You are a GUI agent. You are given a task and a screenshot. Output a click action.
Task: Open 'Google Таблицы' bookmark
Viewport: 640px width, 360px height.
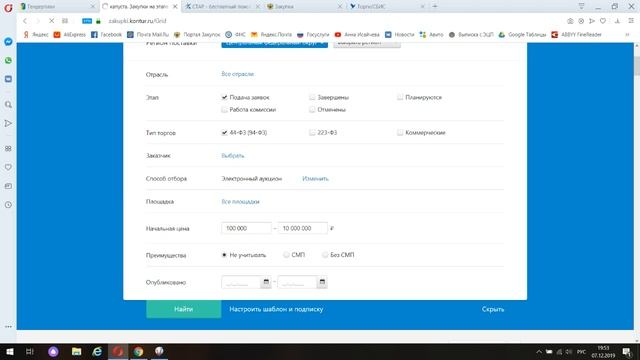522,35
